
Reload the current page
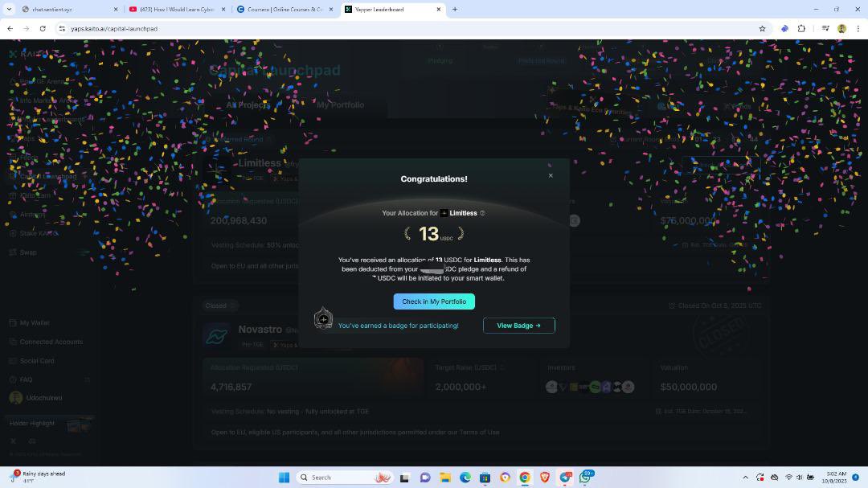pos(43,29)
